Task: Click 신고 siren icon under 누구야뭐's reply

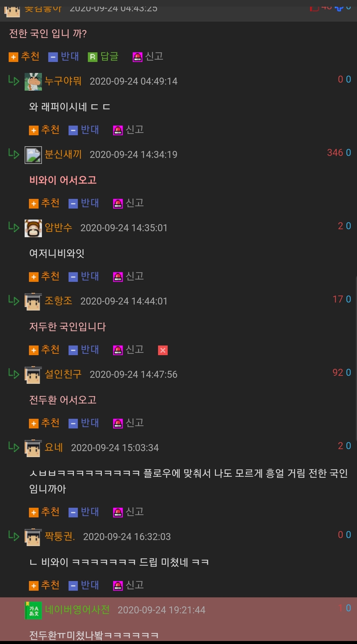Action: pyautogui.click(x=118, y=130)
